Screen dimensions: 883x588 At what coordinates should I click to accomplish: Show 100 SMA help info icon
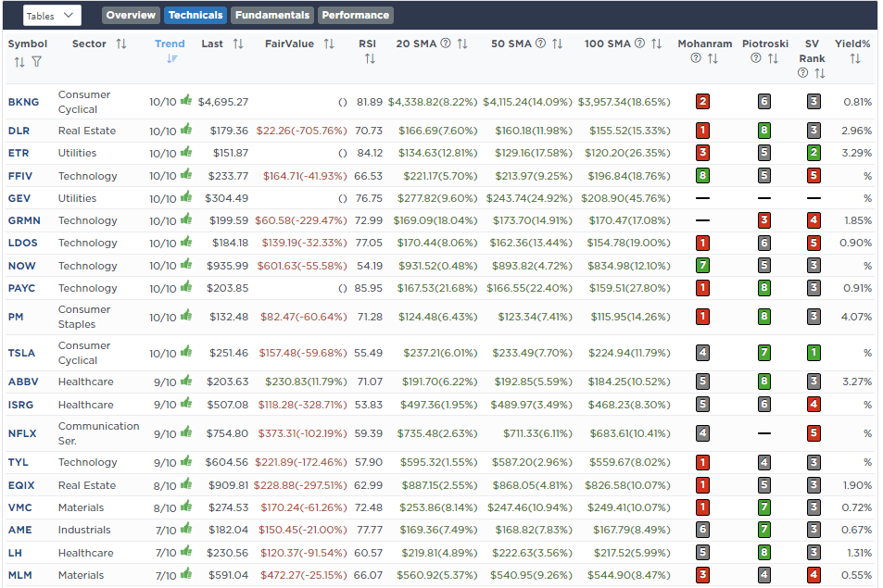point(639,44)
